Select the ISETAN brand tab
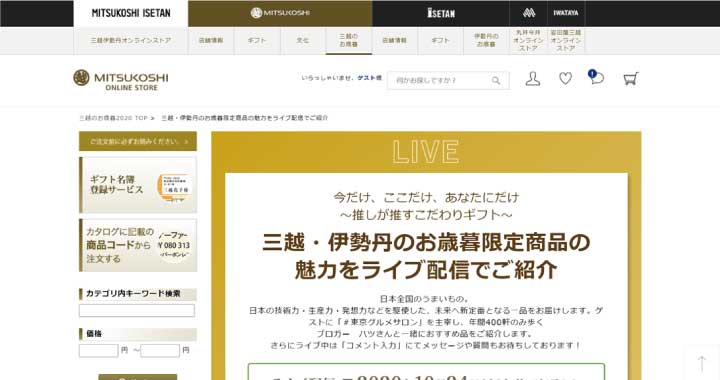This screenshot has width=720, height=380. tap(441, 13)
